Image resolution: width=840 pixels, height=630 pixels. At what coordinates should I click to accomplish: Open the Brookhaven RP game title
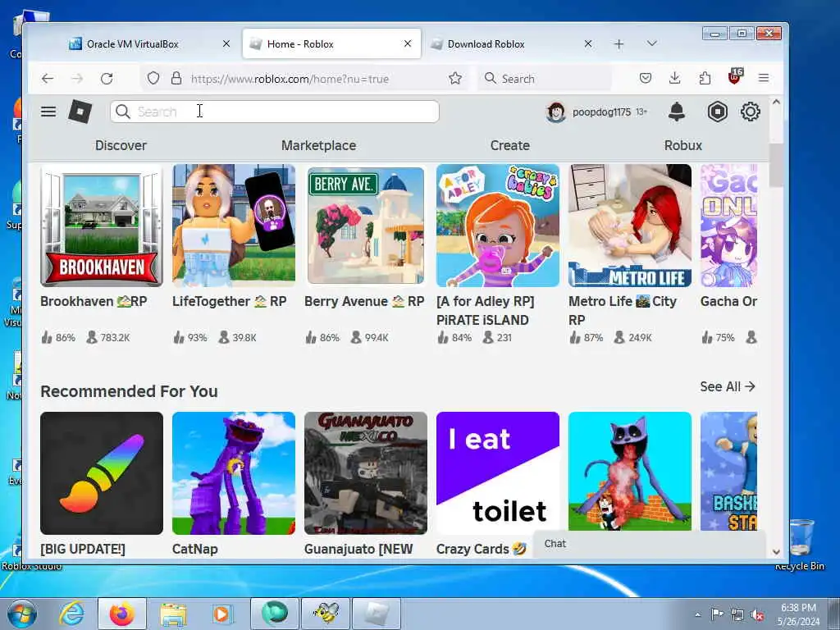94,302
